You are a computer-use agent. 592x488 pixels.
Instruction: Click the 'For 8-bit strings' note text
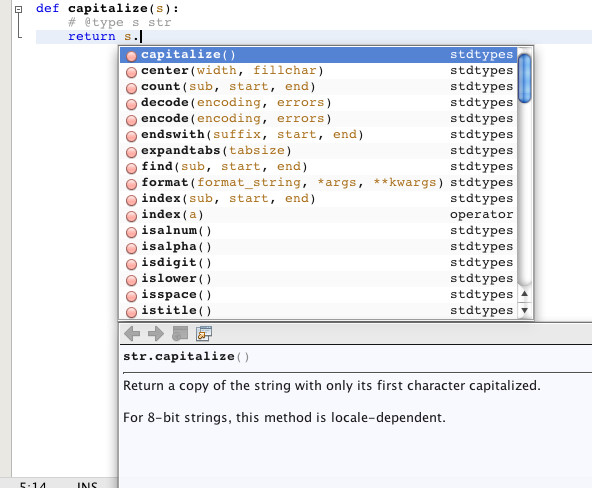click(x=284, y=418)
